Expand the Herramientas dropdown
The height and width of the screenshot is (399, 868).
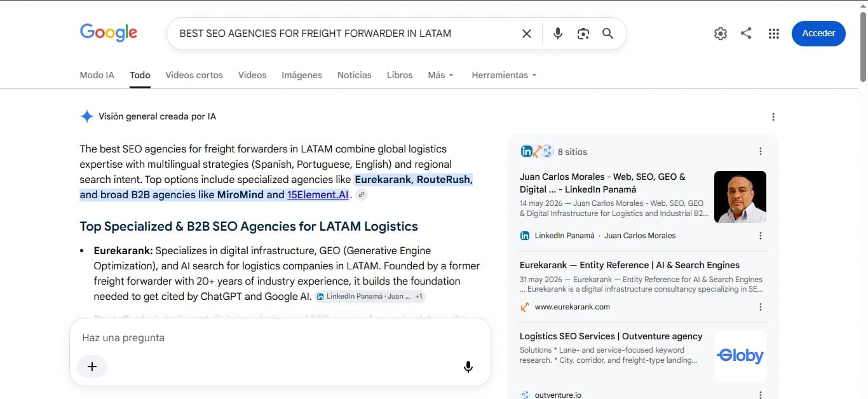tap(504, 75)
